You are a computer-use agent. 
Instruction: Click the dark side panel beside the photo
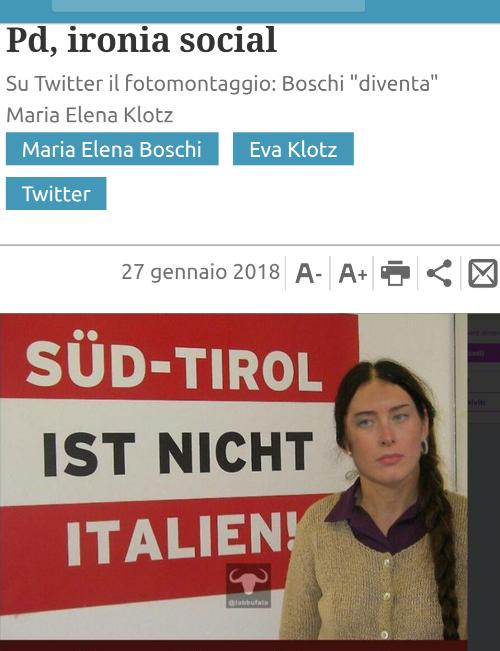484,477
